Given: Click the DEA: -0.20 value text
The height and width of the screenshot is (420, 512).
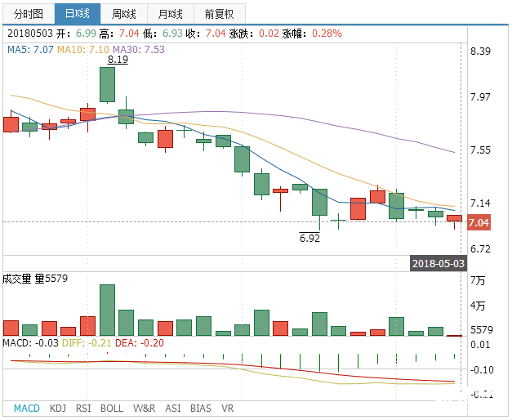Looking at the screenshot, I should tap(140, 343).
